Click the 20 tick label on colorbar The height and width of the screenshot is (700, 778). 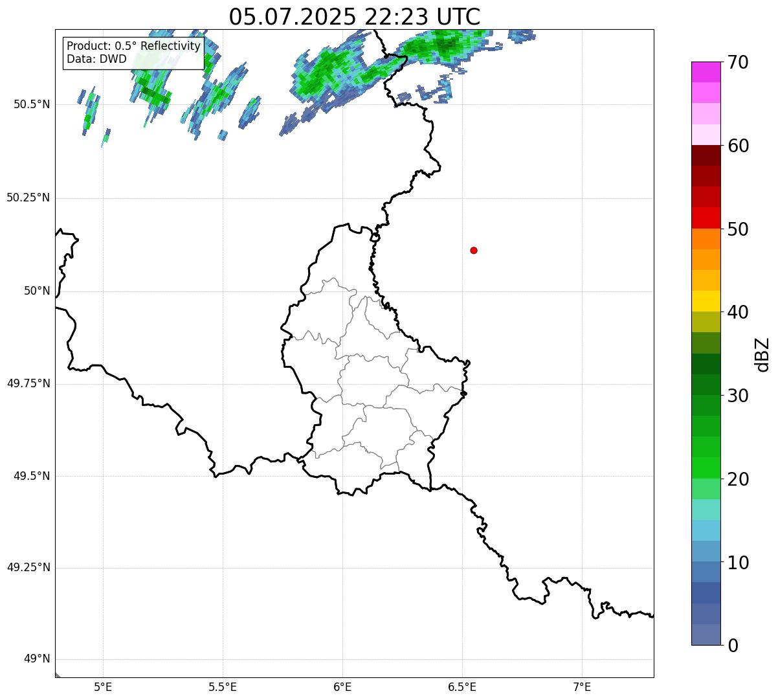click(738, 479)
